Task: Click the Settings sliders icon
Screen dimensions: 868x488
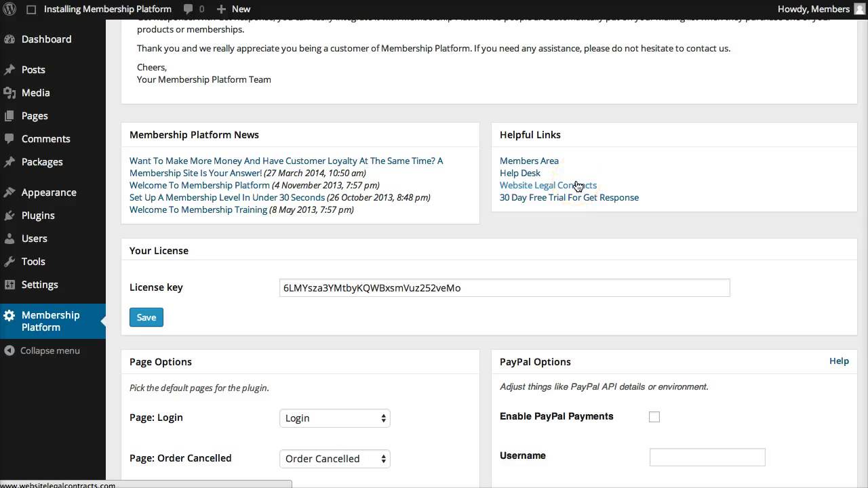Action: click(9, 285)
